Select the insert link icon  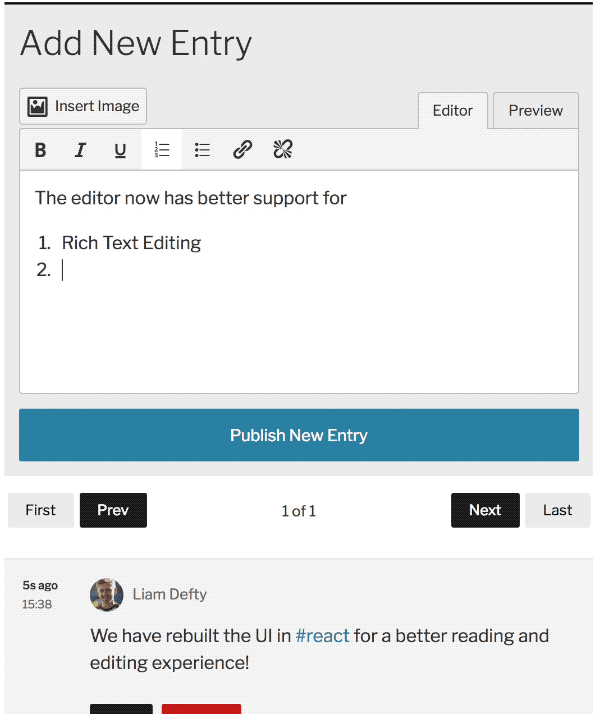[242, 150]
